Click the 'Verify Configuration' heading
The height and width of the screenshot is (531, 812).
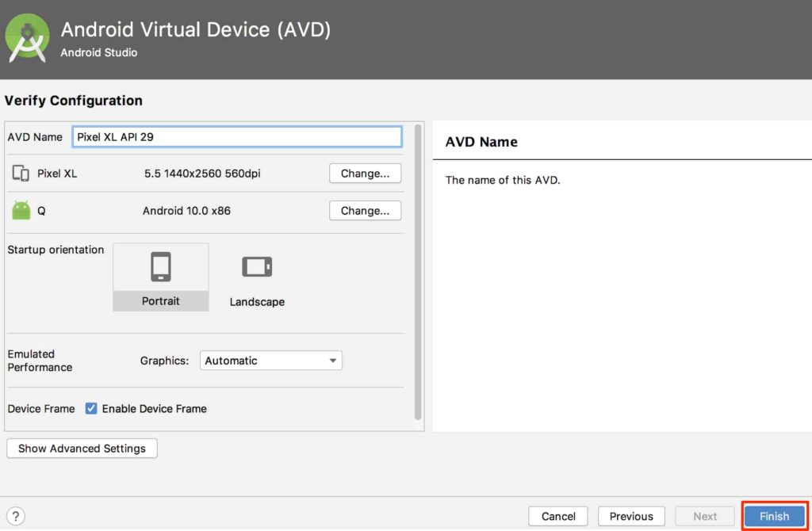[x=73, y=101]
